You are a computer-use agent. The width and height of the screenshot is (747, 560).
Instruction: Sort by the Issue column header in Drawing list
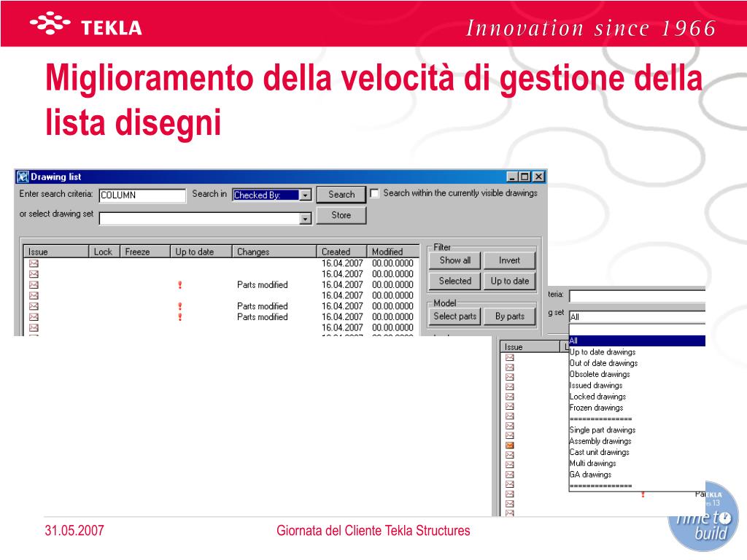56,252
